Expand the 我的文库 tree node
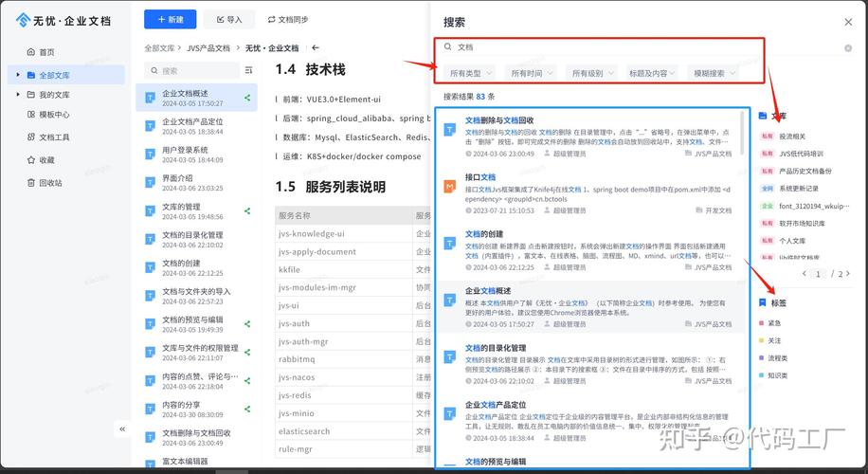 click(17, 95)
